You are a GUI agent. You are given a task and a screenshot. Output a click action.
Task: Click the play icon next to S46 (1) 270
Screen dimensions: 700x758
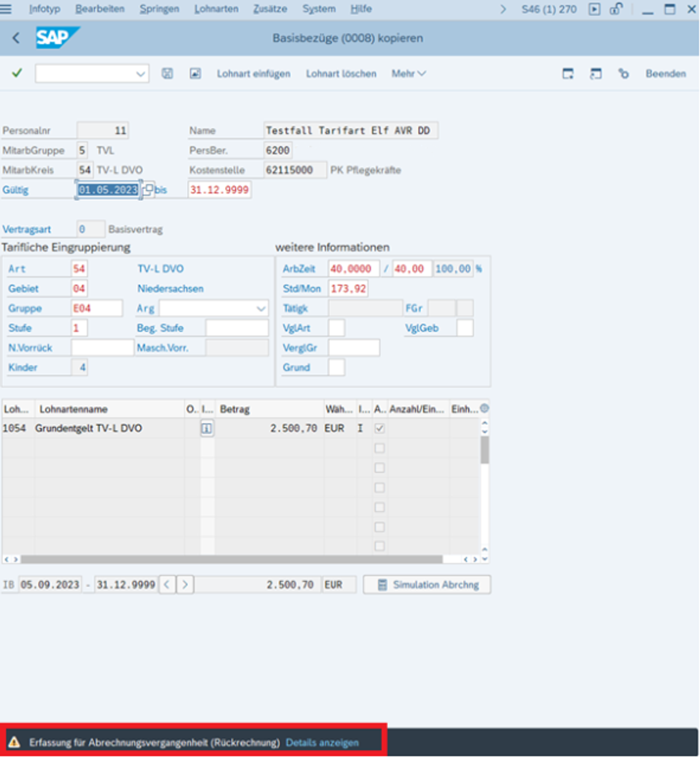click(x=594, y=9)
